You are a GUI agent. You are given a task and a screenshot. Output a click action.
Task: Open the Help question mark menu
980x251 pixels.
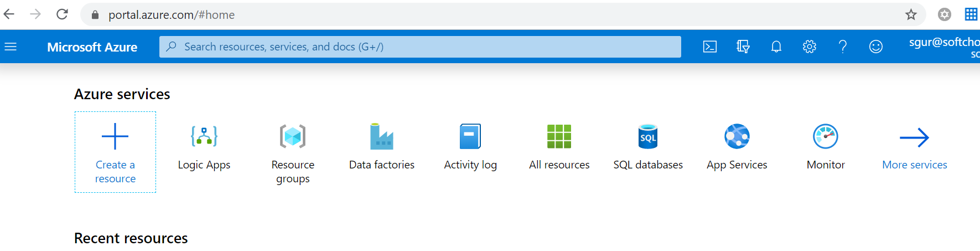pos(843,47)
